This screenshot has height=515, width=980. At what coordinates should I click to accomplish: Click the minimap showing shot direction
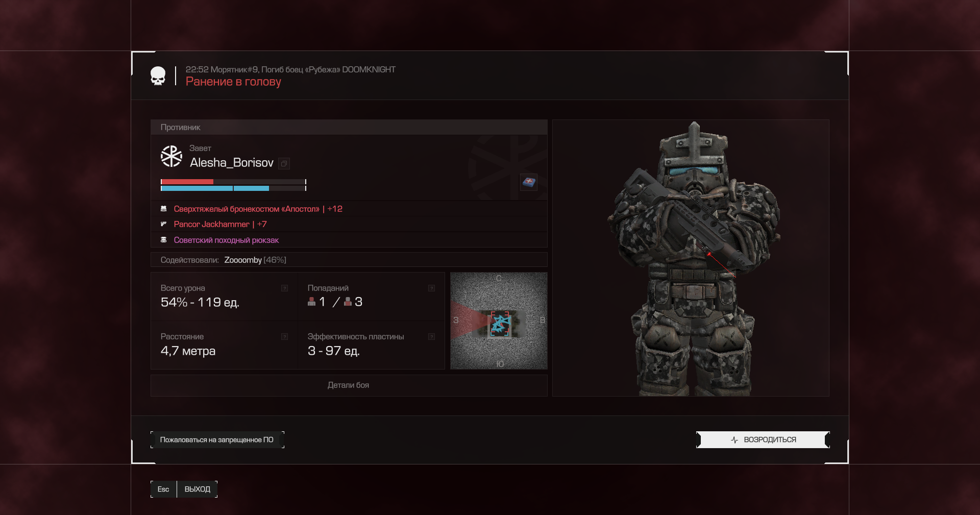coord(499,321)
